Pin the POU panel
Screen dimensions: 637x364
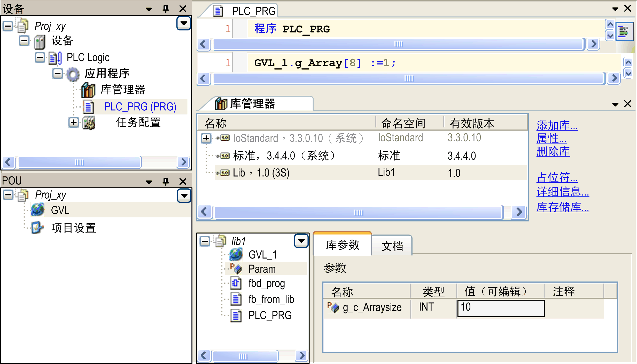click(166, 181)
